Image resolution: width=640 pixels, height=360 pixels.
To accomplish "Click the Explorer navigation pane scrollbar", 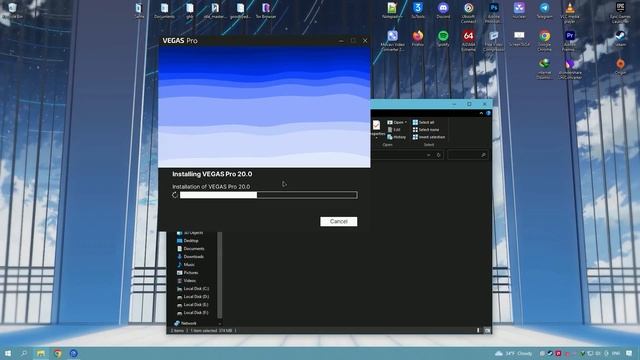I will pos(220,275).
